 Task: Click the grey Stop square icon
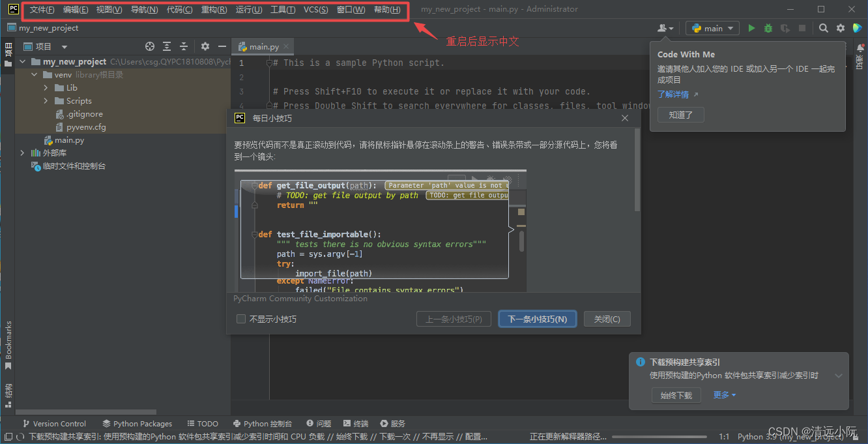pyautogui.click(x=802, y=28)
